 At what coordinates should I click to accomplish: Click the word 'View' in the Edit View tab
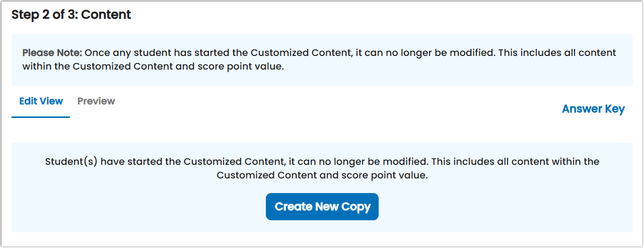[52, 101]
